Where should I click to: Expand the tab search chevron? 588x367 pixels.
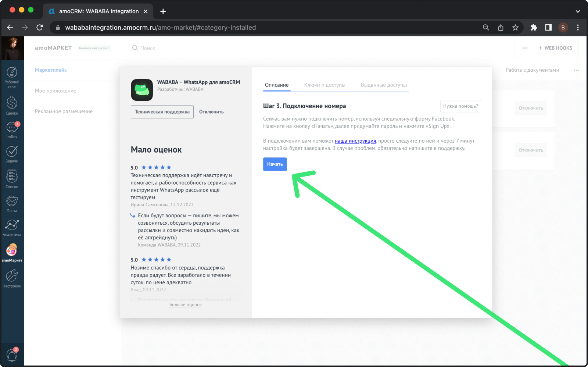(578, 11)
